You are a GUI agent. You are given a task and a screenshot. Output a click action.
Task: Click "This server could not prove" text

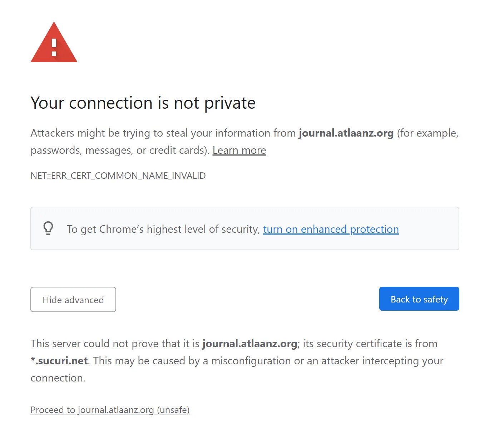click(x=97, y=344)
